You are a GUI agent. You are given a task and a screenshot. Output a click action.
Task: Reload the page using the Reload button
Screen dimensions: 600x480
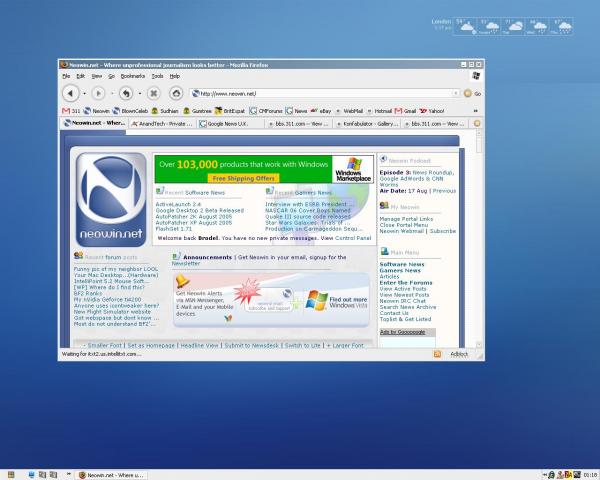126,93
